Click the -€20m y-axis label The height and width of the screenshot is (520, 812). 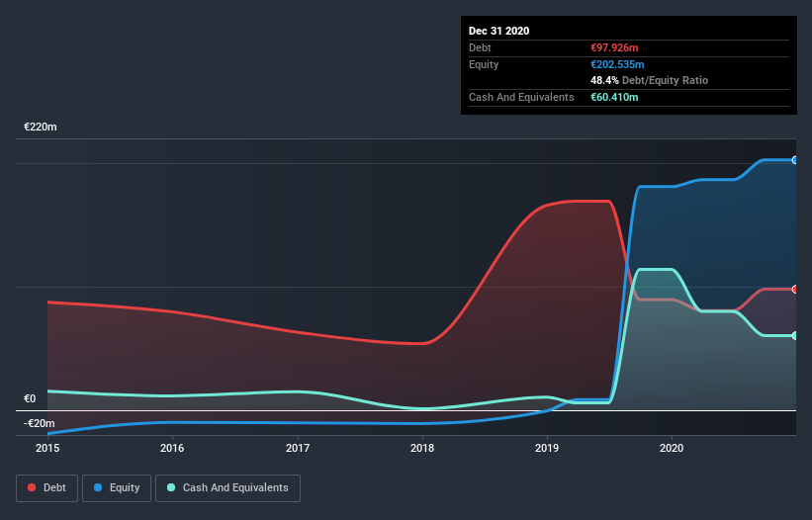(x=39, y=424)
